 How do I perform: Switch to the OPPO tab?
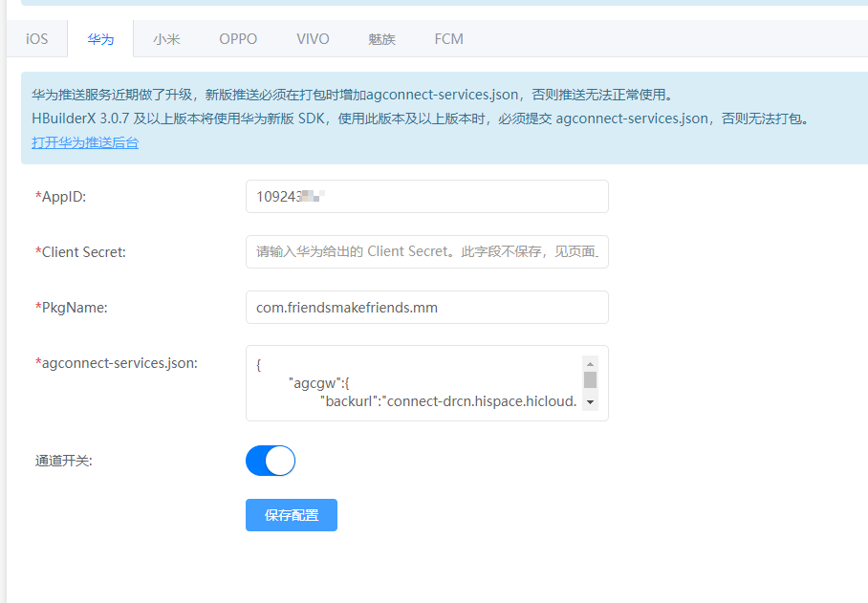pos(238,39)
